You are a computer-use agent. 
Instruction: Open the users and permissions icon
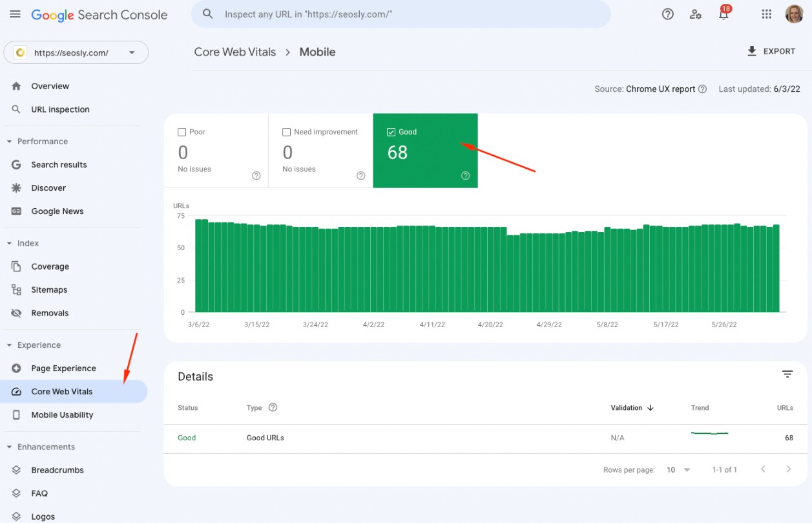click(x=696, y=14)
